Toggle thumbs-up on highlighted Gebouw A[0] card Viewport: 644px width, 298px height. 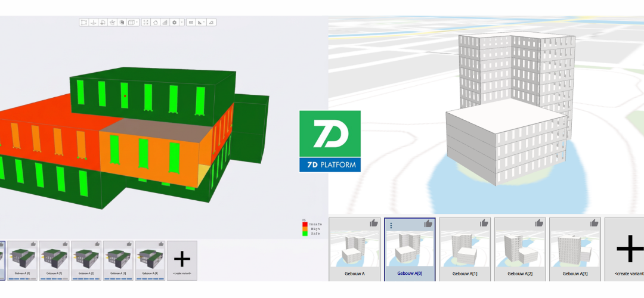tap(428, 223)
